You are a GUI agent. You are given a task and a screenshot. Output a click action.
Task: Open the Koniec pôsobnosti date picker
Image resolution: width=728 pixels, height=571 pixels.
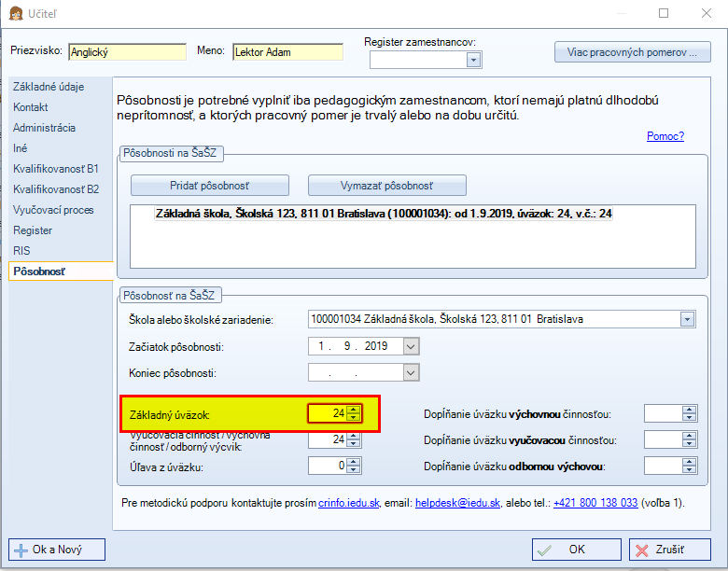(411, 372)
